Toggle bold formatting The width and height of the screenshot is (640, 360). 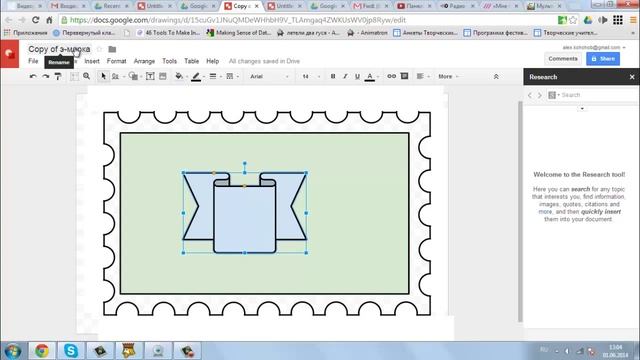pyautogui.click(x=333, y=76)
